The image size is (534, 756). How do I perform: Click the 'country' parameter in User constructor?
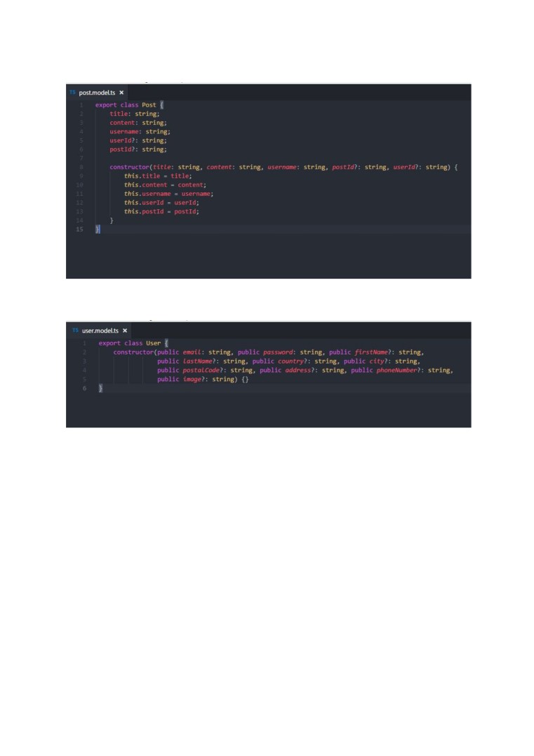tap(291, 361)
